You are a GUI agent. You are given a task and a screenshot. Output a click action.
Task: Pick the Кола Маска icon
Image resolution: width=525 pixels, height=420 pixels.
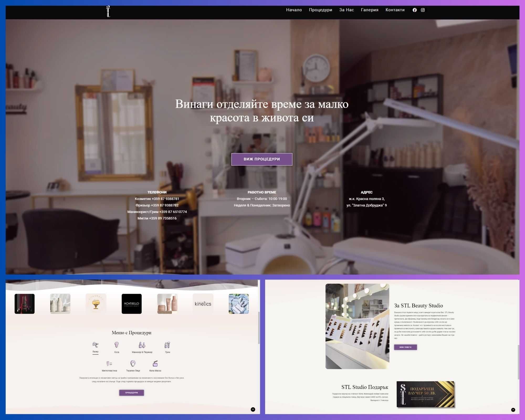click(155, 364)
